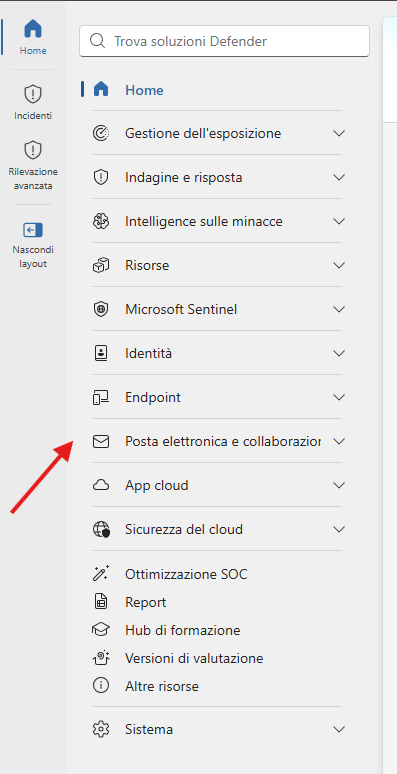Expand Gestione dell'esposizione chevron

pos(339,133)
